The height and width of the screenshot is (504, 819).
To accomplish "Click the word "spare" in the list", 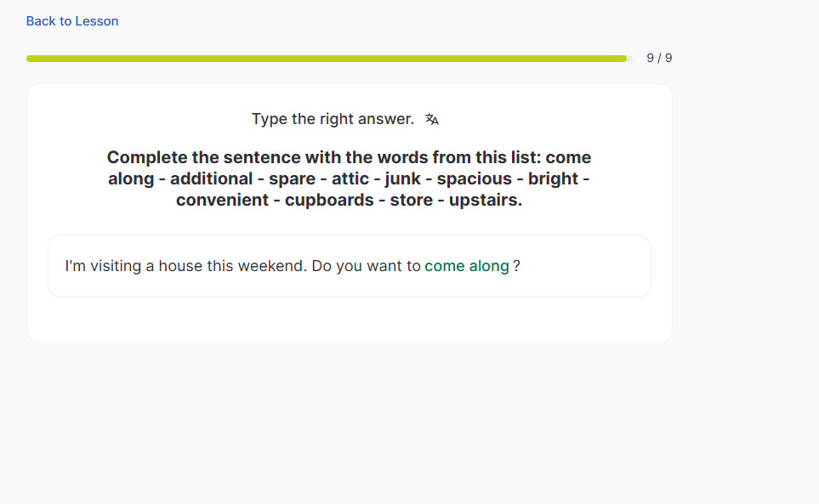I will 292,178.
